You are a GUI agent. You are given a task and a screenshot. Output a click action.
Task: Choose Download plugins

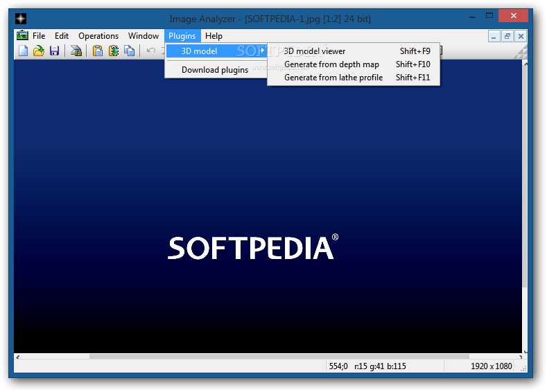pyautogui.click(x=216, y=70)
